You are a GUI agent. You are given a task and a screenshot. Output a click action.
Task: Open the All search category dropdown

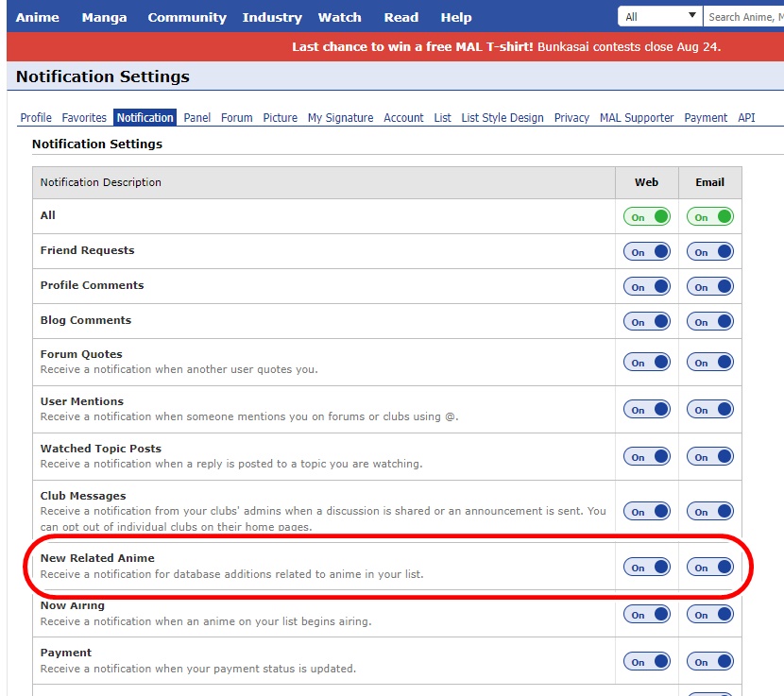point(660,16)
